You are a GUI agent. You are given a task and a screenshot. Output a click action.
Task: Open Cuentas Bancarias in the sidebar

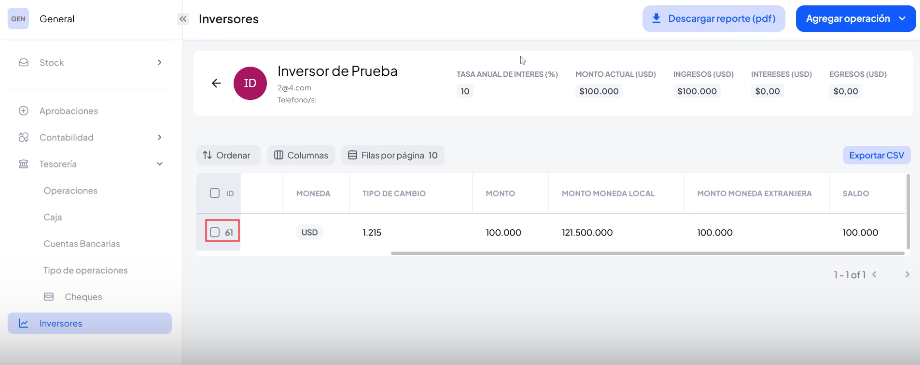coord(82,244)
